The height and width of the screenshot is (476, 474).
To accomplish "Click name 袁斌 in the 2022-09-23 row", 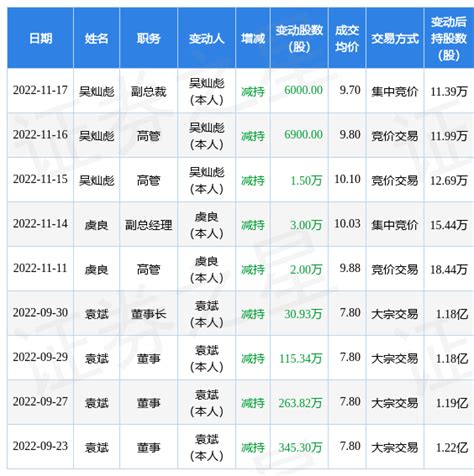I will (x=96, y=447).
